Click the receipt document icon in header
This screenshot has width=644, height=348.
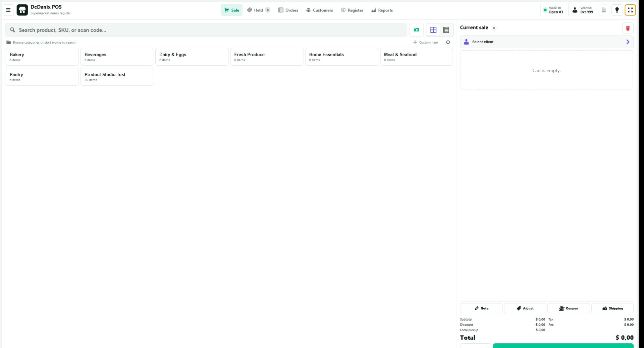(x=603, y=10)
